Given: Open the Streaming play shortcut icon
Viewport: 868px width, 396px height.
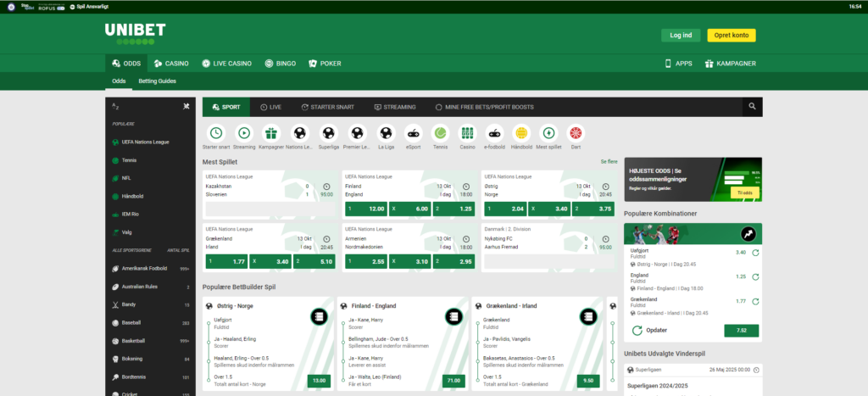Looking at the screenshot, I should pos(244,133).
